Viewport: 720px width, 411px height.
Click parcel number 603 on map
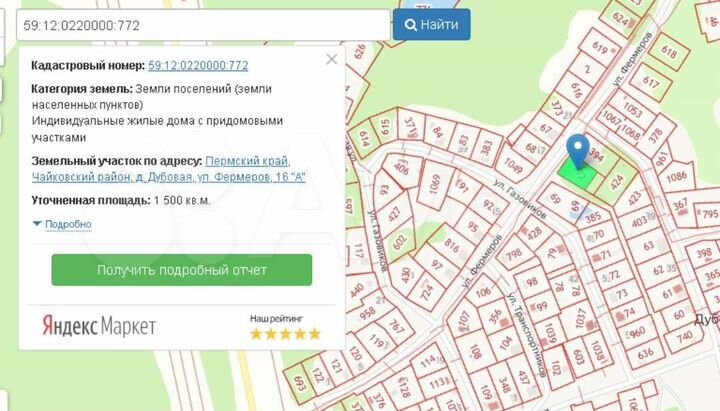[x=578, y=357]
